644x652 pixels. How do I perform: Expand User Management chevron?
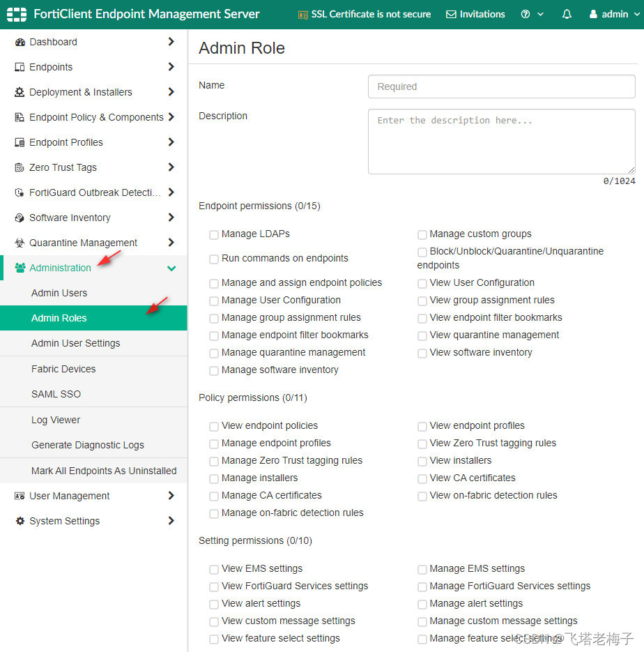coord(171,495)
